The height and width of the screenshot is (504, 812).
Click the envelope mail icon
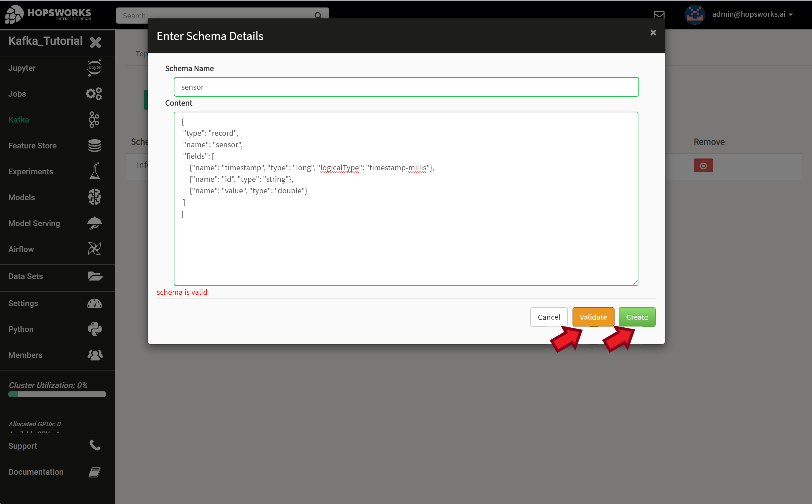coord(659,15)
